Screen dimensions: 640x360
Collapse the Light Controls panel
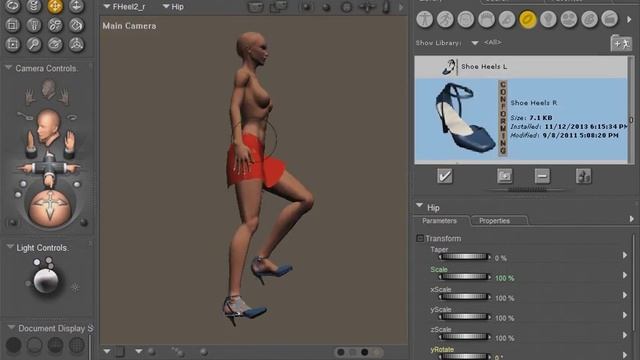[x=10, y=247]
